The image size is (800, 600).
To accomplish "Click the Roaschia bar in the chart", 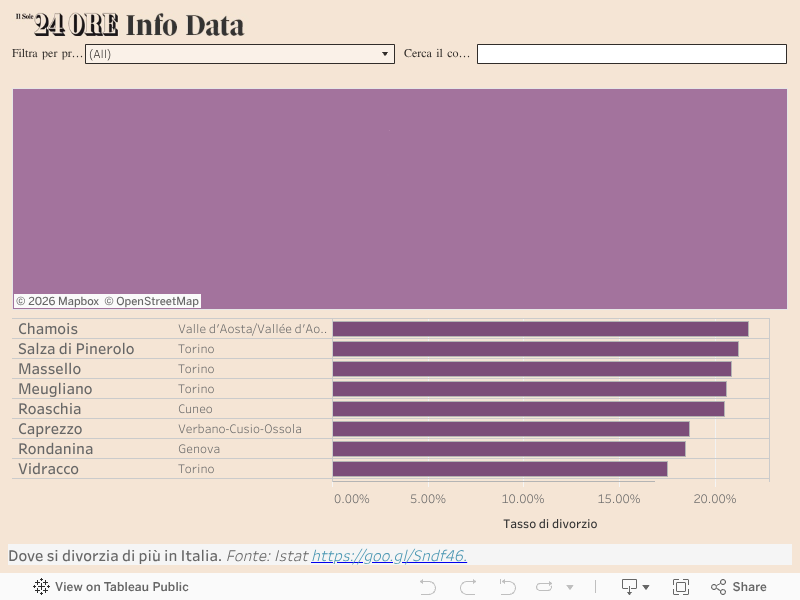I will (x=528, y=409).
